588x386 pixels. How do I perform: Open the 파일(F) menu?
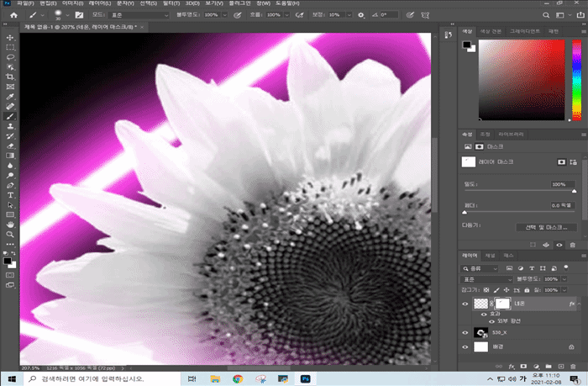tap(25, 3)
